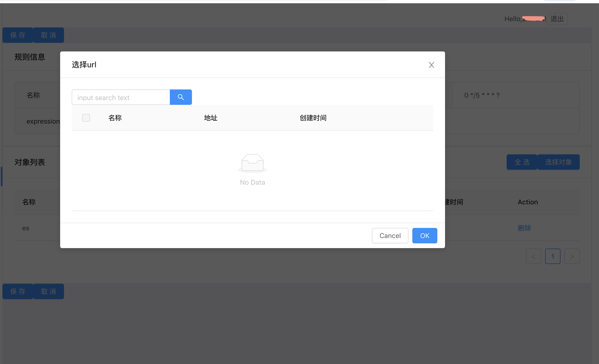This screenshot has height=364, width=599.
Task: Click top 保存 button
Action: 18,35
